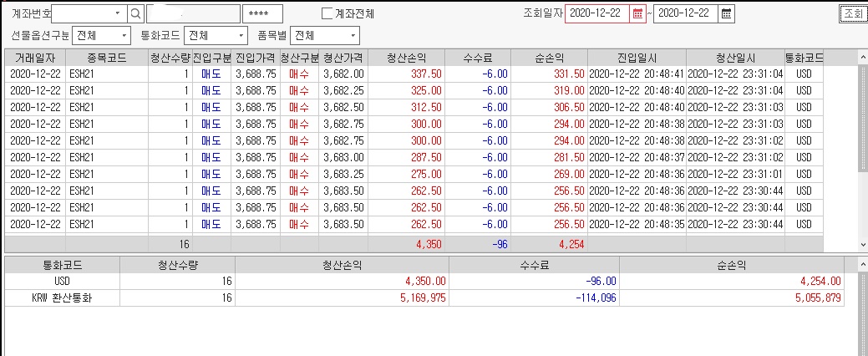
Task: Sort by the 순손익 column header
Action: pos(549,58)
